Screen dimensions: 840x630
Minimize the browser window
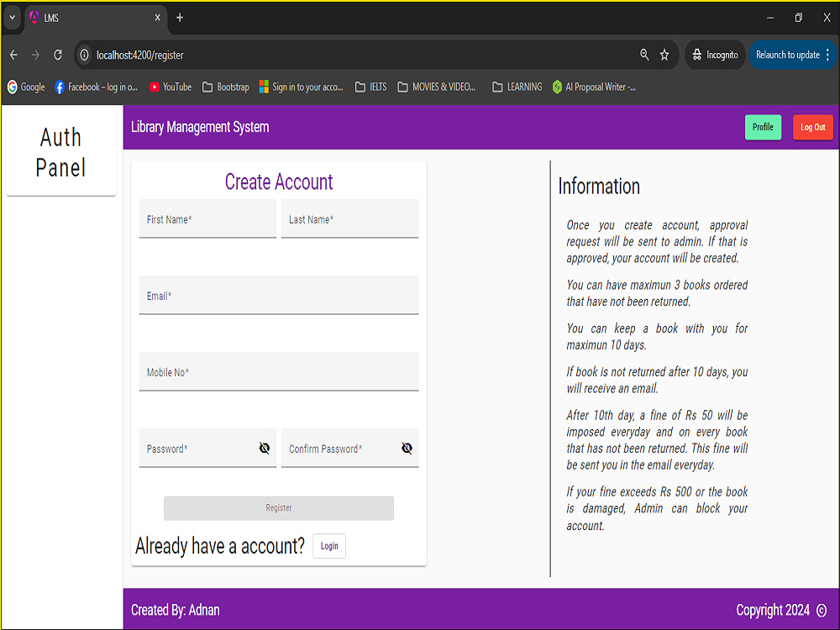pyautogui.click(x=770, y=18)
